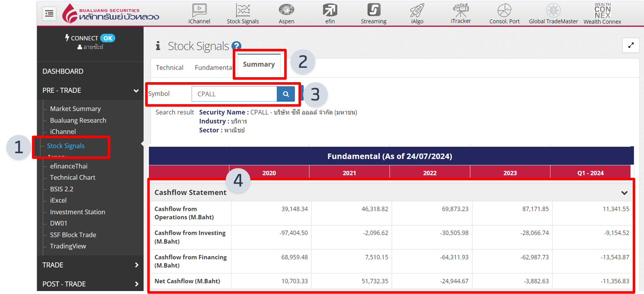
Task: Click the Bualuang Securities logo
Action: (111, 13)
